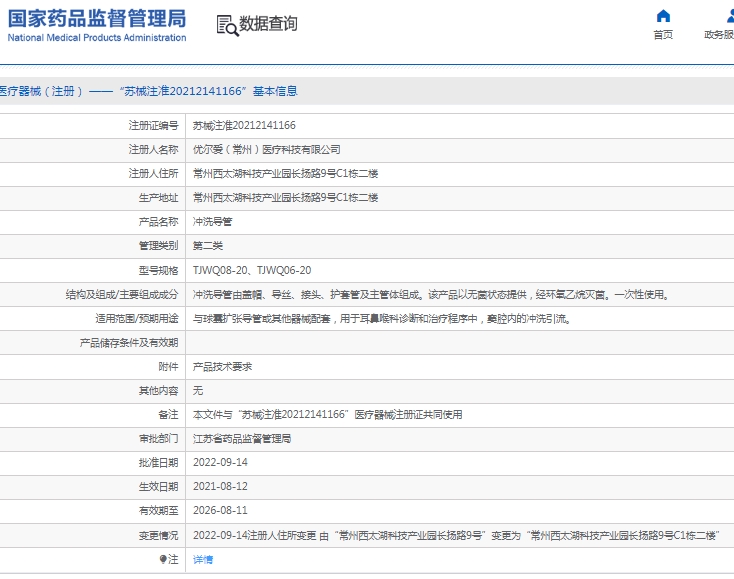Click the 注册证编号 label
This screenshot has height=579, width=734.
(154, 125)
